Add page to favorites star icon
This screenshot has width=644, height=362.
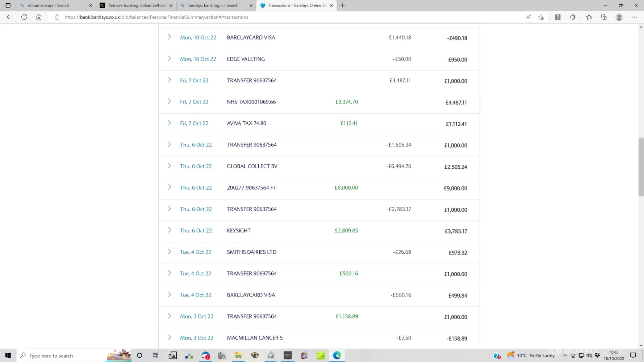541,17
